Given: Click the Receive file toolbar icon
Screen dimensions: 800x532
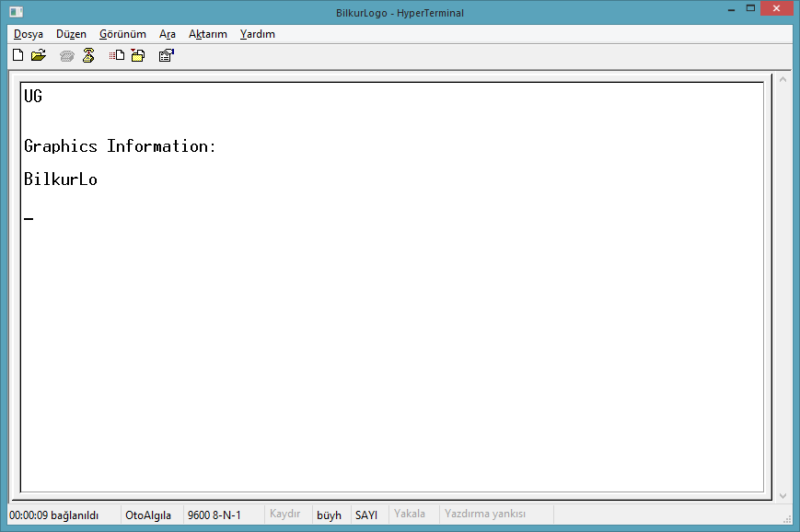Looking at the screenshot, I should coord(138,56).
